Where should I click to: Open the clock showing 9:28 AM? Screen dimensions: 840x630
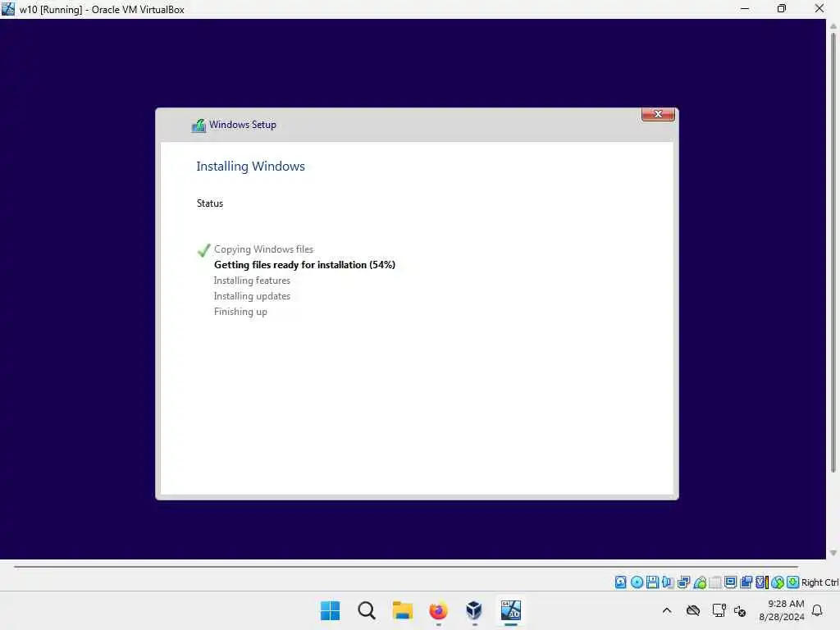click(x=782, y=610)
